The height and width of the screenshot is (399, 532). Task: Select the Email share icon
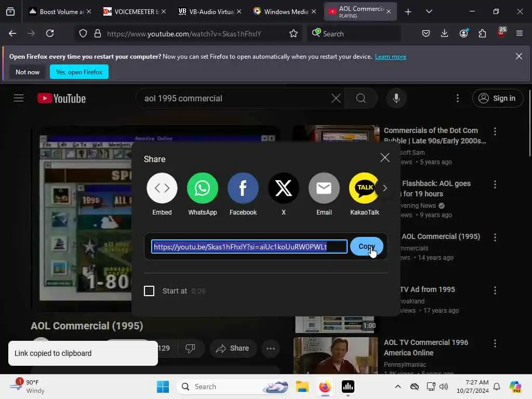pos(324,188)
